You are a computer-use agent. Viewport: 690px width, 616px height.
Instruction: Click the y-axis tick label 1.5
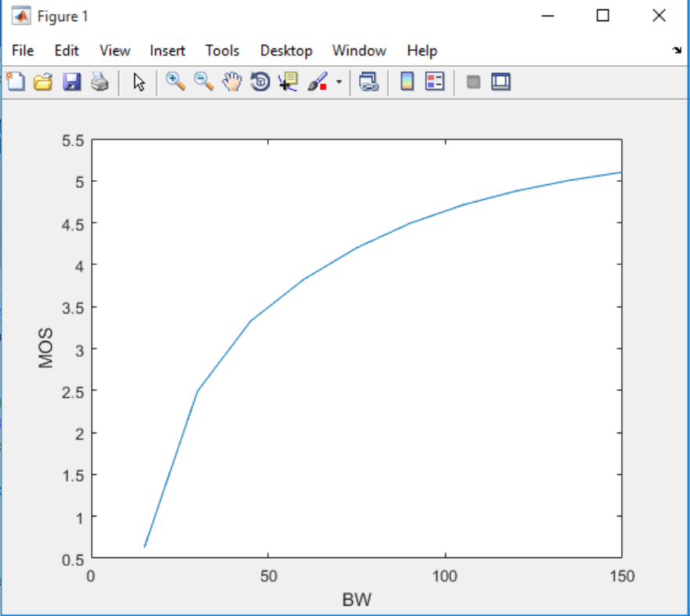73,476
